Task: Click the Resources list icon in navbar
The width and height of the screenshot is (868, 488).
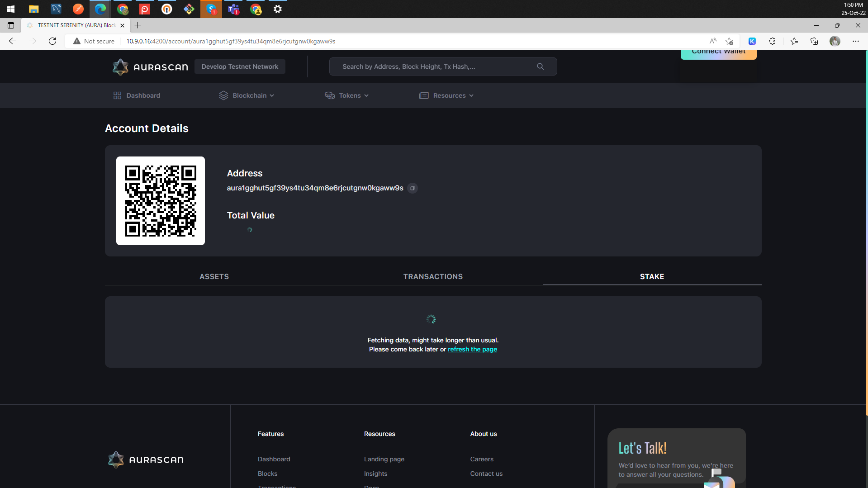Action: (423, 95)
